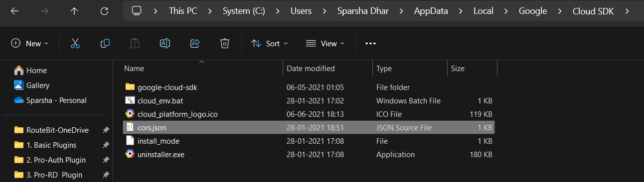Click the cors.json file icon
The height and width of the screenshot is (182, 644).
(130, 127)
